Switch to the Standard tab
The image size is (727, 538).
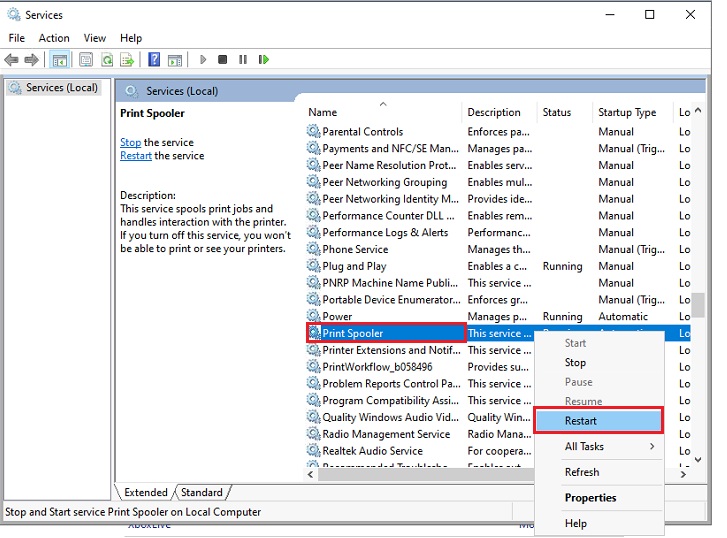[202, 492]
